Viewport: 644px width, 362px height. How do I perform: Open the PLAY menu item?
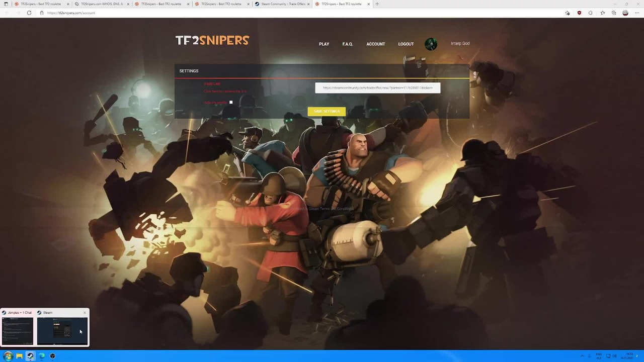click(324, 44)
